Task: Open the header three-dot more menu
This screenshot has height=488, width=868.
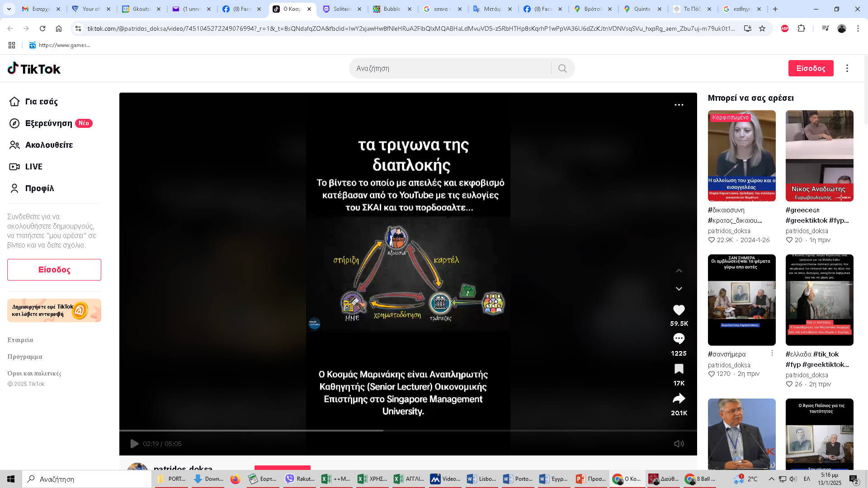Action: (x=847, y=68)
